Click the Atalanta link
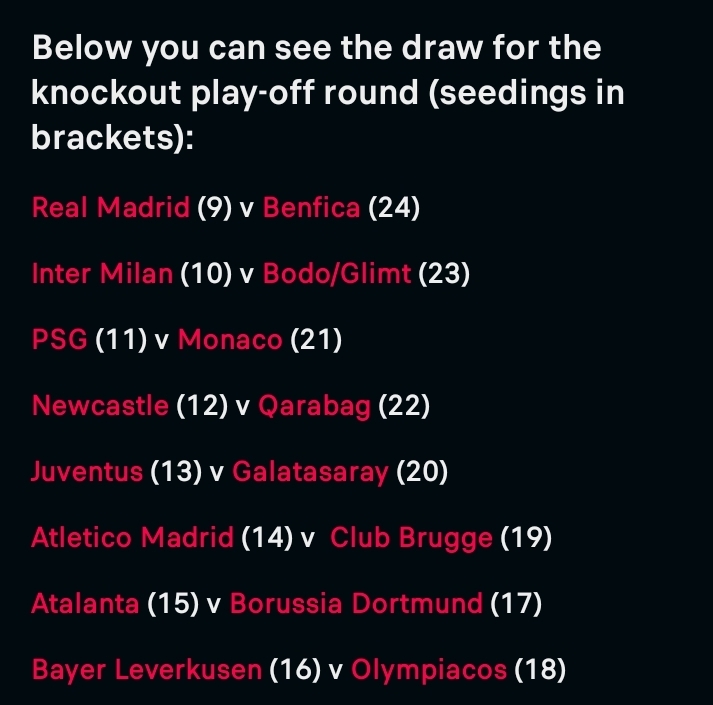The image size is (713, 705). click(85, 604)
